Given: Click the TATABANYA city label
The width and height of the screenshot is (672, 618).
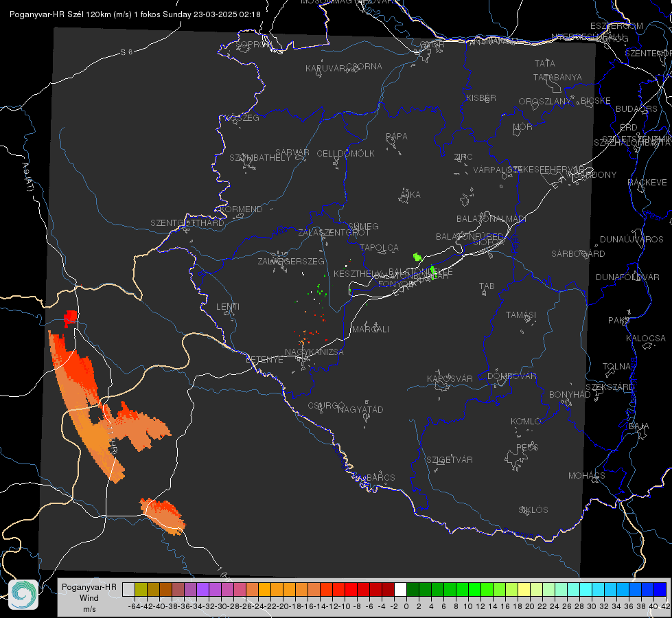Looking at the screenshot, I should click(557, 78).
